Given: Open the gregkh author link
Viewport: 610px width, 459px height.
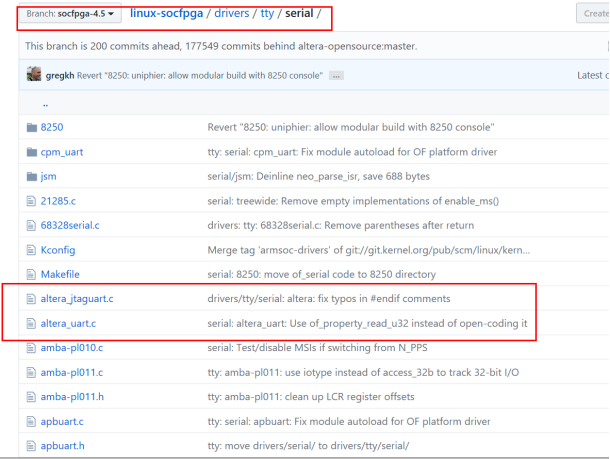Looking at the screenshot, I should (x=60, y=75).
